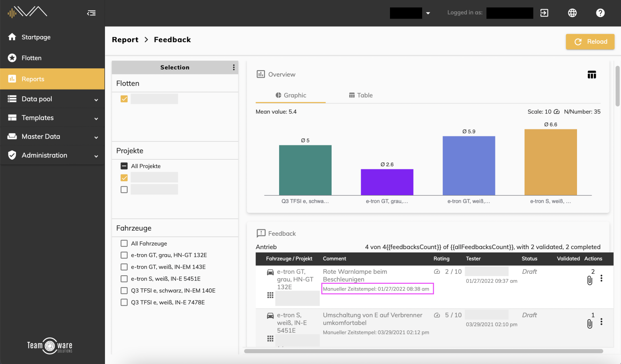Open actions menu for Umschaltung feedback row
The image size is (621, 364).
[601, 322]
